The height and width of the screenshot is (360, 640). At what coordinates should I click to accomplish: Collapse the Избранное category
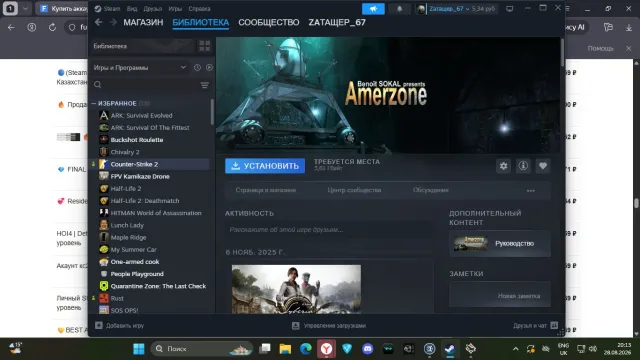coord(93,104)
